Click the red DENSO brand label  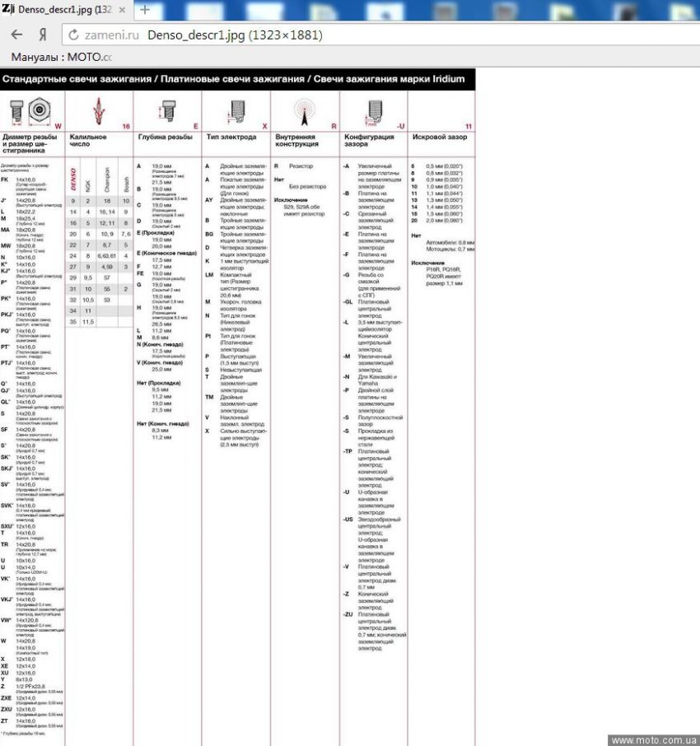(x=72, y=179)
